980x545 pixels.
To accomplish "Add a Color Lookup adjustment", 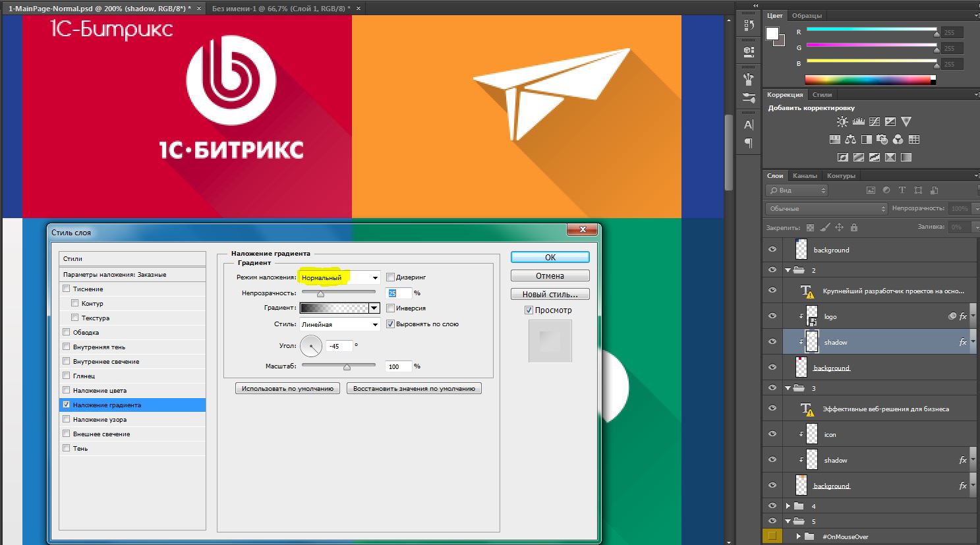I will 913,140.
